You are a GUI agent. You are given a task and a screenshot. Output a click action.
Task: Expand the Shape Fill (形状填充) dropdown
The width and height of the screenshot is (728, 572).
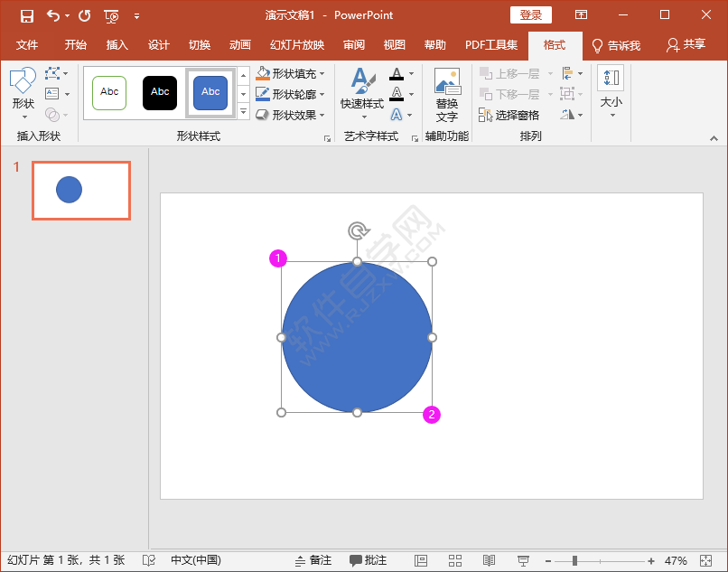[x=322, y=74]
